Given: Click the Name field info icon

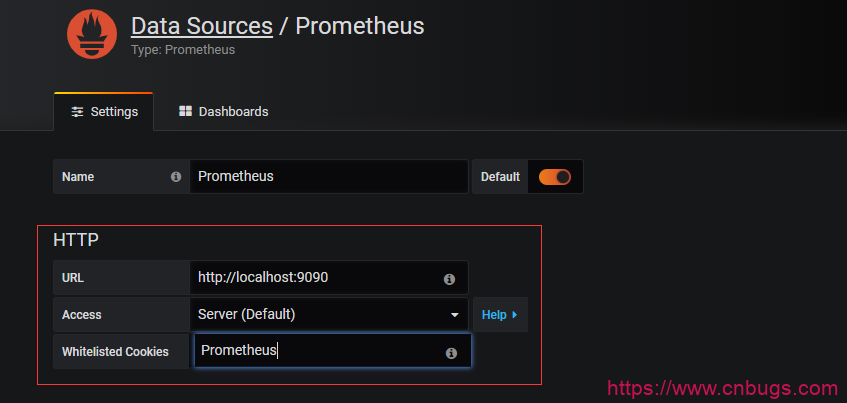Looking at the screenshot, I should [x=176, y=176].
